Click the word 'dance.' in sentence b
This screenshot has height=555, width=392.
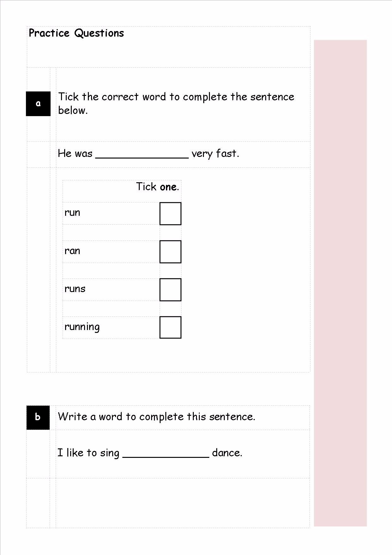click(x=227, y=453)
